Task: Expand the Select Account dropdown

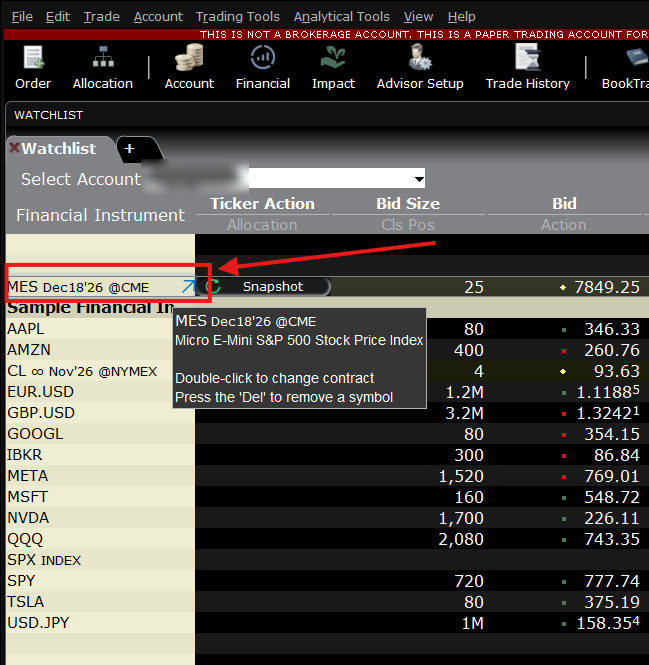Action: point(419,179)
